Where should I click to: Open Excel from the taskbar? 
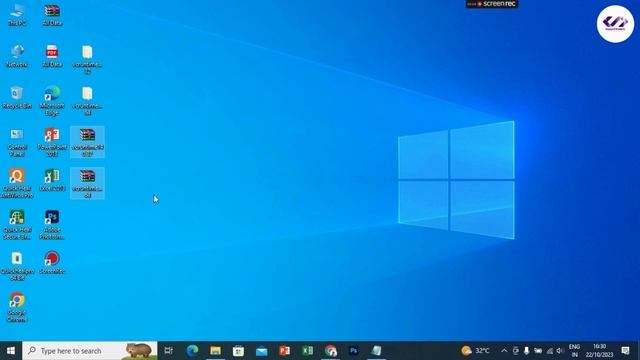click(308, 351)
